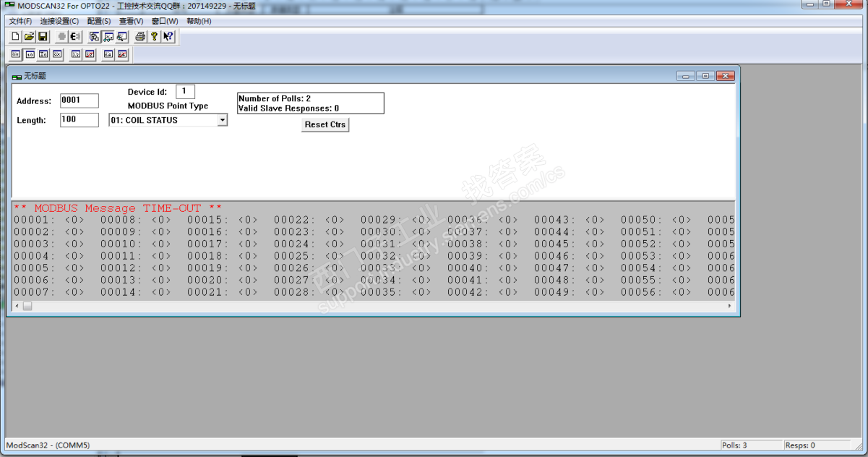Viewport: 868px width, 457px height.
Task: Open the 帮助(H) menu
Action: click(199, 21)
